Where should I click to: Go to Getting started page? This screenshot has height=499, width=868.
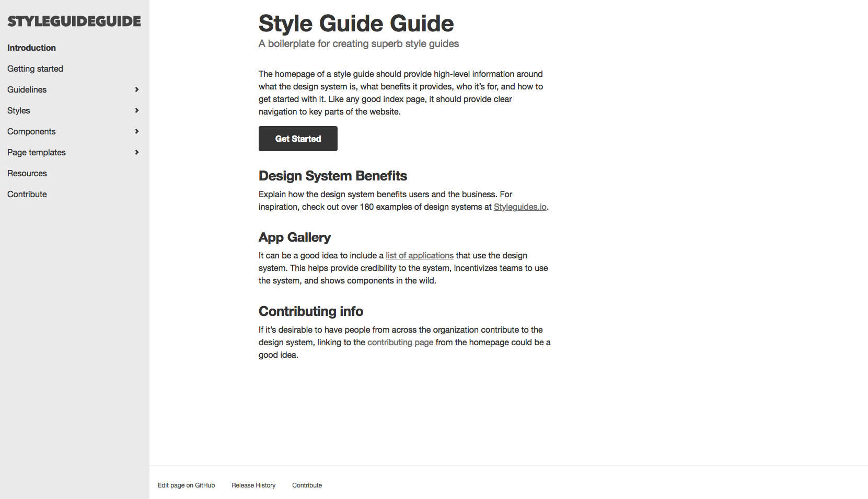(35, 69)
